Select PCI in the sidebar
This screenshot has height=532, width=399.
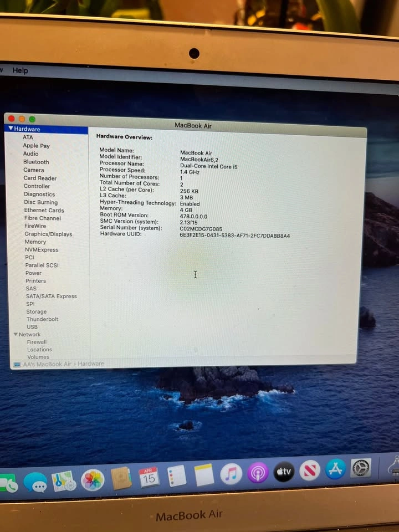click(x=29, y=258)
